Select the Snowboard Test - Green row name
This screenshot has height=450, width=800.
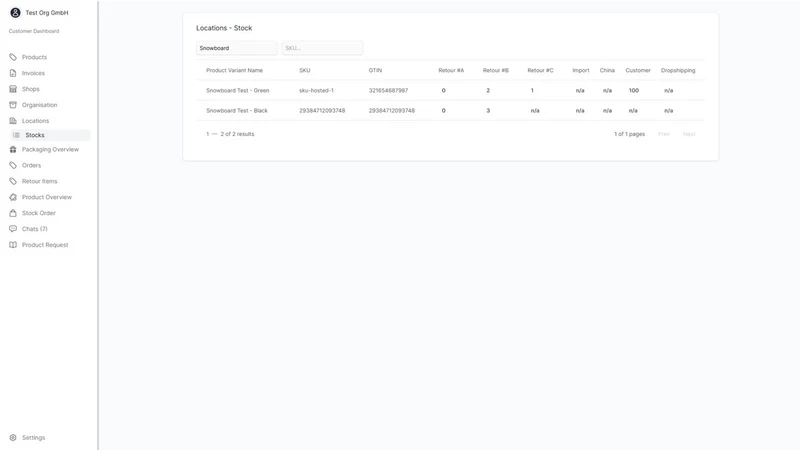237,90
